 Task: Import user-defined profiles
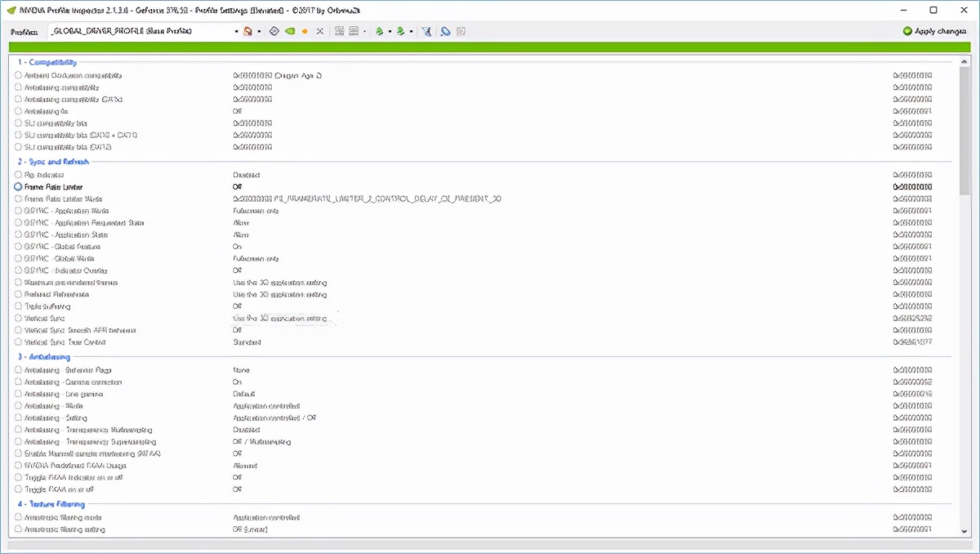coord(400,30)
